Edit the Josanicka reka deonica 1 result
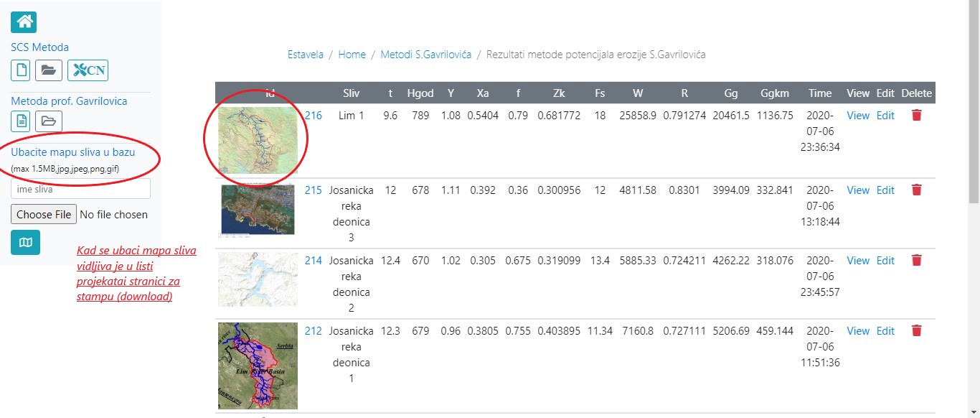Screen dimensions: 980x418 886,331
